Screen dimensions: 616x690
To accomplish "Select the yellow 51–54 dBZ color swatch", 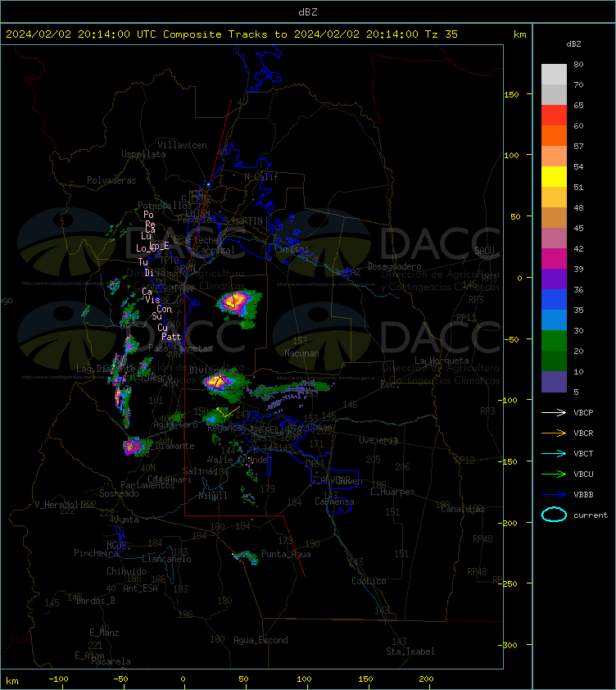I will coord(554,176).
